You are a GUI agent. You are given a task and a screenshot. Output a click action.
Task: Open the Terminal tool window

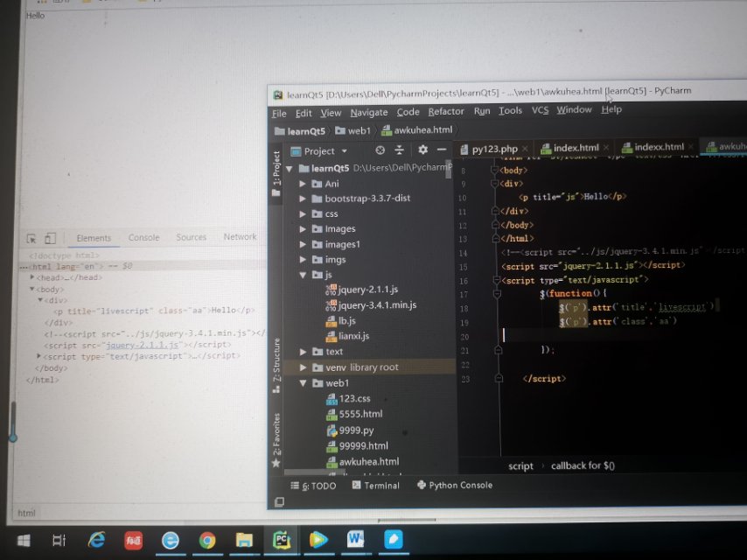376,485
